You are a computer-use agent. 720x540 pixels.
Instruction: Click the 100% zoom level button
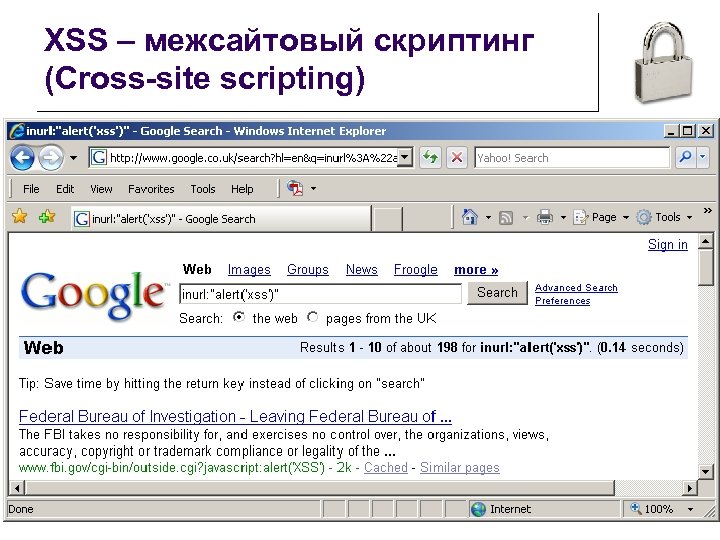652,509
